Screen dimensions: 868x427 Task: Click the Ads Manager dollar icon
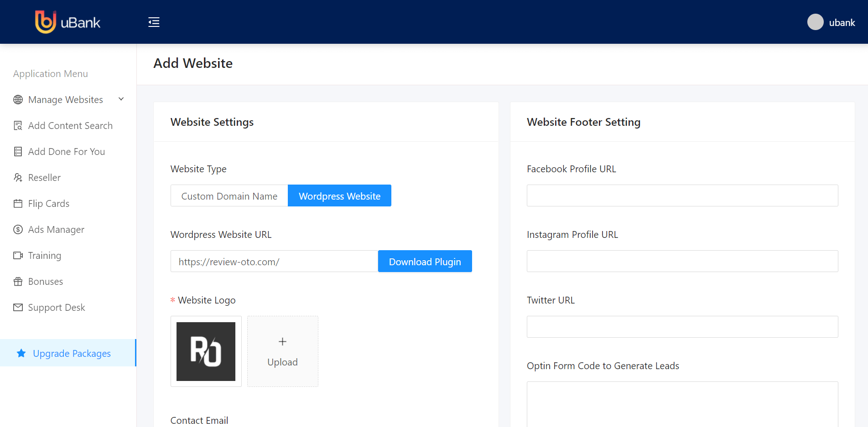[18, 230]
